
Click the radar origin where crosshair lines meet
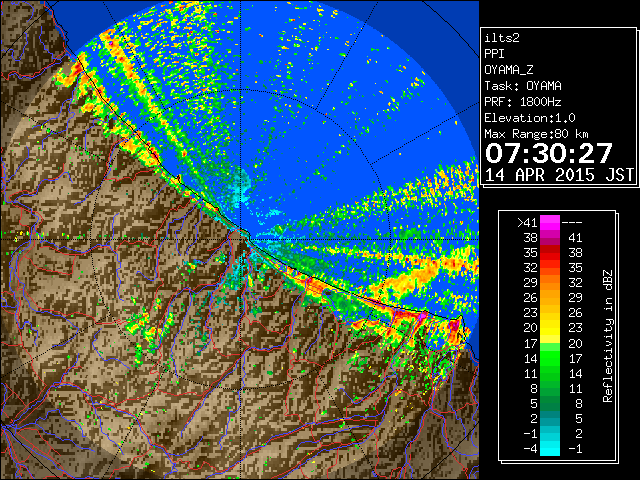coord(241,239)
